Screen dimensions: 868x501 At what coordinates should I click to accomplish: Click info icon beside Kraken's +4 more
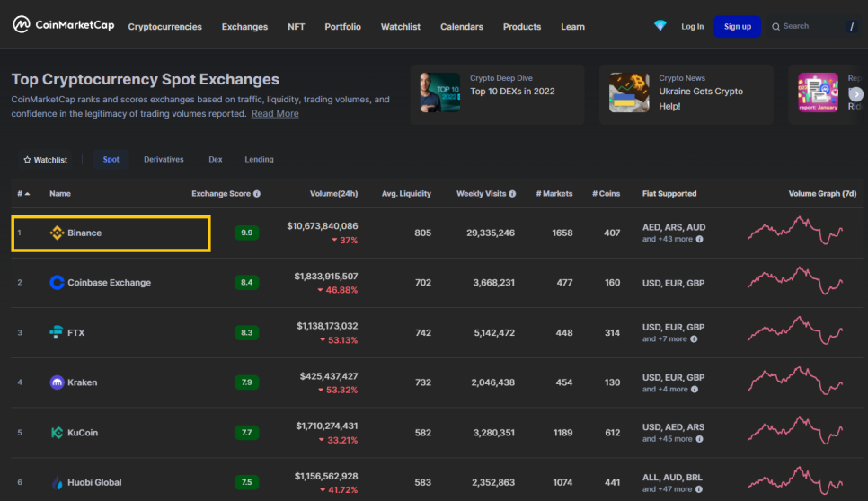pyautogui.click(x=695, y=390)
